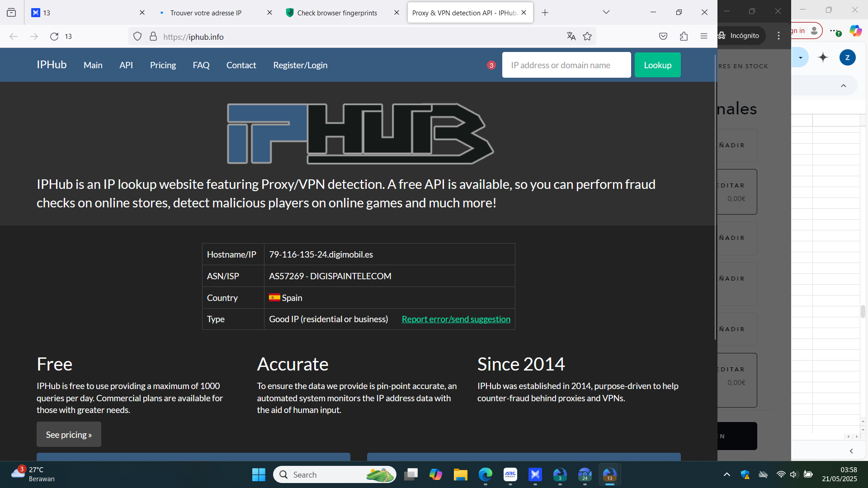Open Firefox recent browsing view icon
Screen dimensions: 868x488
(11, 13)
